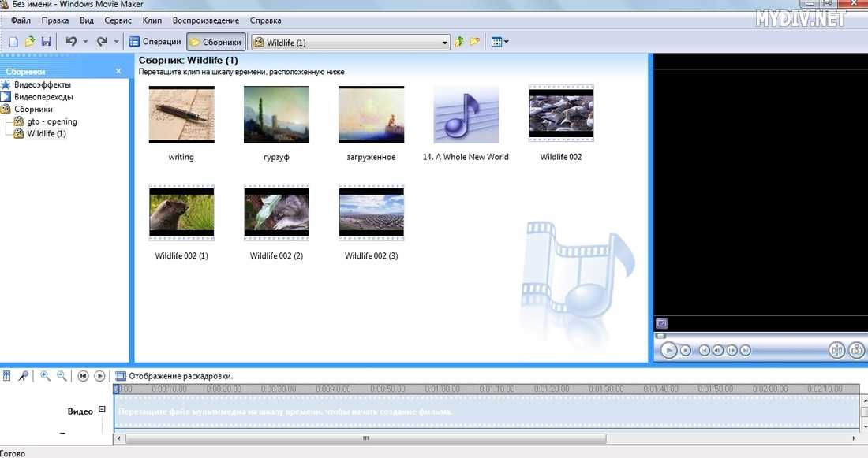The width and height of the screenshot is (868, 458).
Task: Click the Undo arrow in the toolbar
Action: click(x=71, y=42)
